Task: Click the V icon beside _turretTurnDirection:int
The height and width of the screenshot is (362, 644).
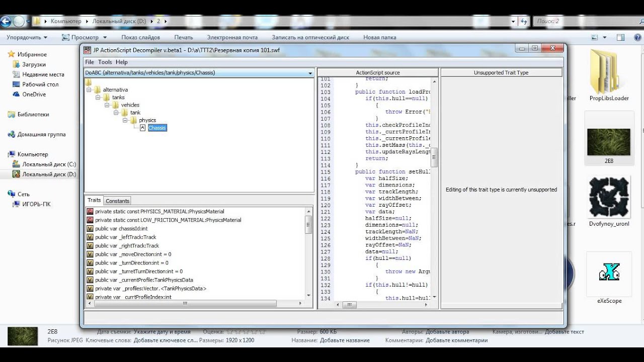Action: tap(90, 271)
